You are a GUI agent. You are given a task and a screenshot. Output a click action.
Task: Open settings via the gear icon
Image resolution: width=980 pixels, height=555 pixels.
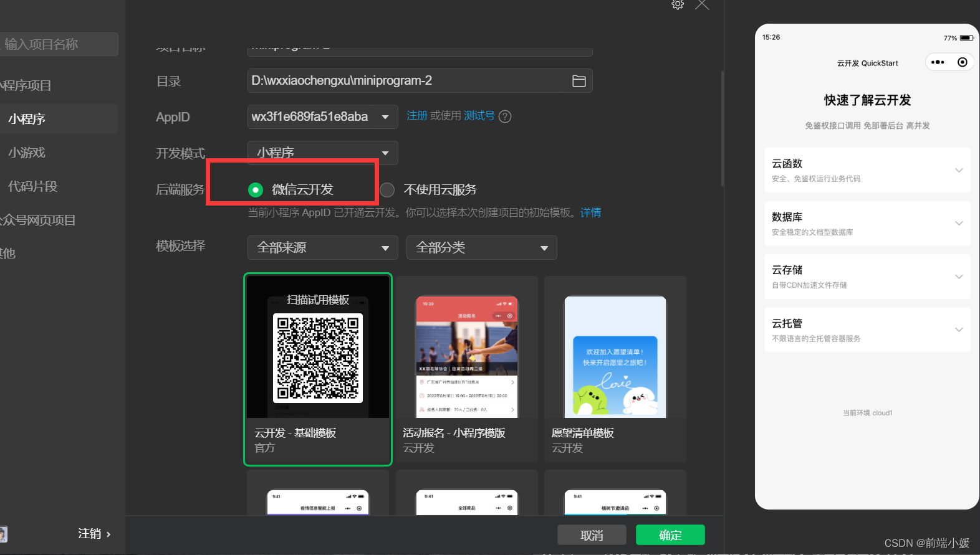(x=678, y=4)
